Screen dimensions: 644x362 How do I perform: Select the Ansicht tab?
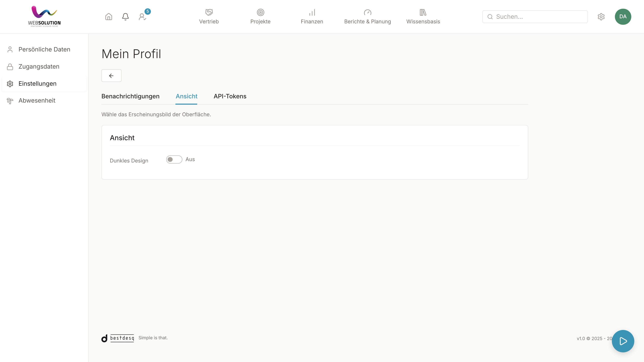[186, 96]
